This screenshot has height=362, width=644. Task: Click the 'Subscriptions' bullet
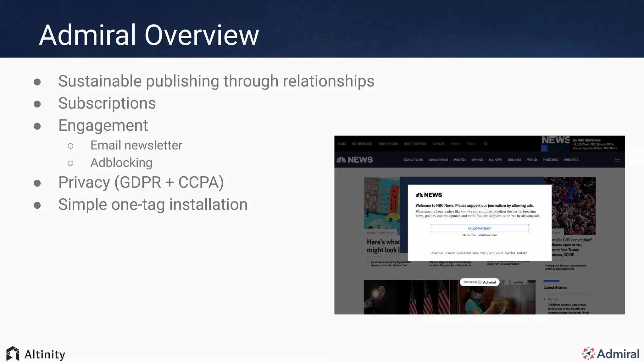tap(107, 103)
